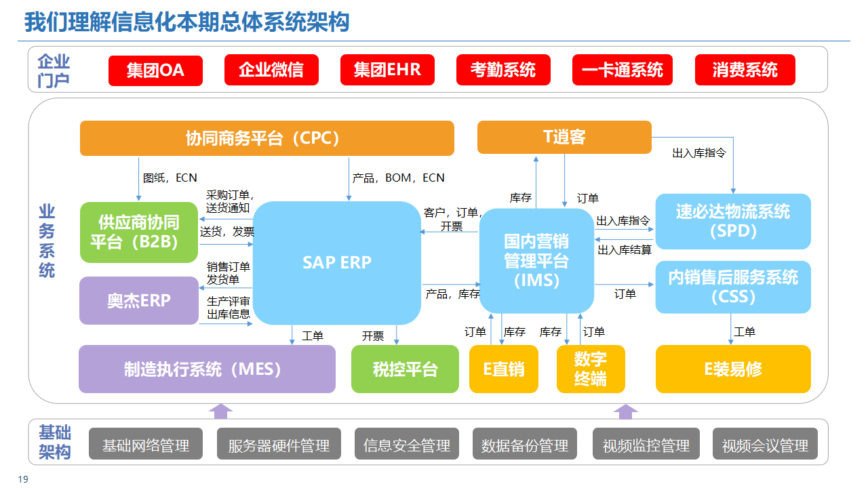
Task: Select the 税控平台 green box
Action: click(405, 369)
